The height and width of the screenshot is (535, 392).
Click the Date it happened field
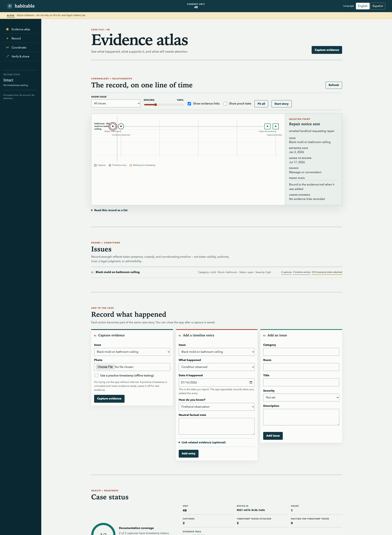click(x=216, y=382)
